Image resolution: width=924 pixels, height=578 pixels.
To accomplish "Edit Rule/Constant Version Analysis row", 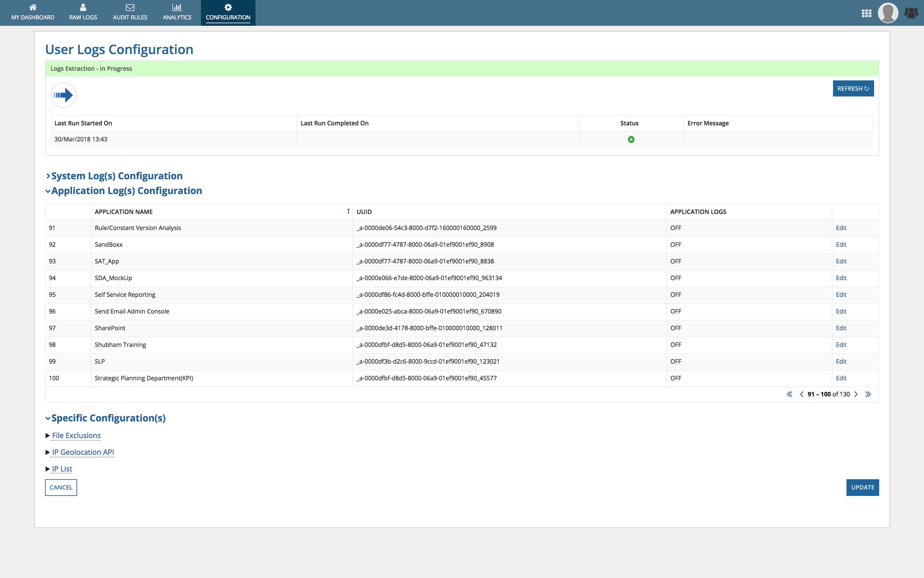I will coord(841,228).
